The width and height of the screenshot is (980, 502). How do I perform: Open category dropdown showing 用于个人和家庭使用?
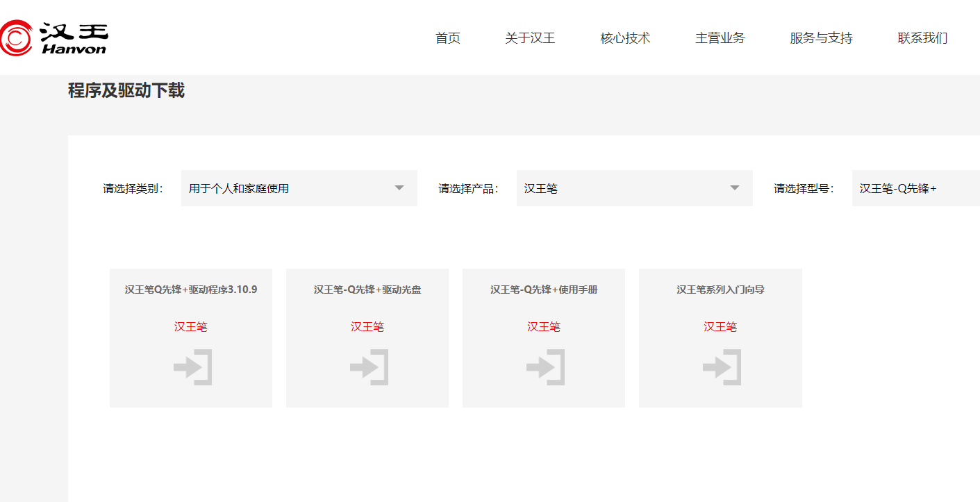[299, 188]
